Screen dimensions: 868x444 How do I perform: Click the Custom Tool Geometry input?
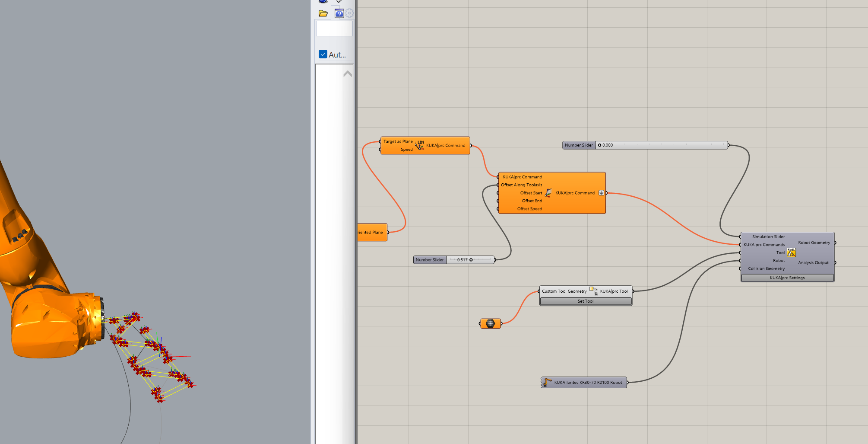click(x=564, y=291)
